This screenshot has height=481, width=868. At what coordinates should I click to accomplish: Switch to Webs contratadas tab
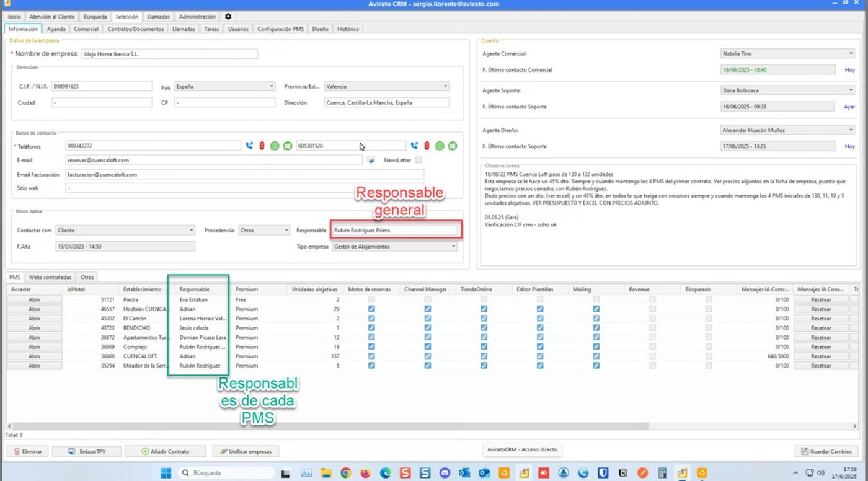click(50, 277)
